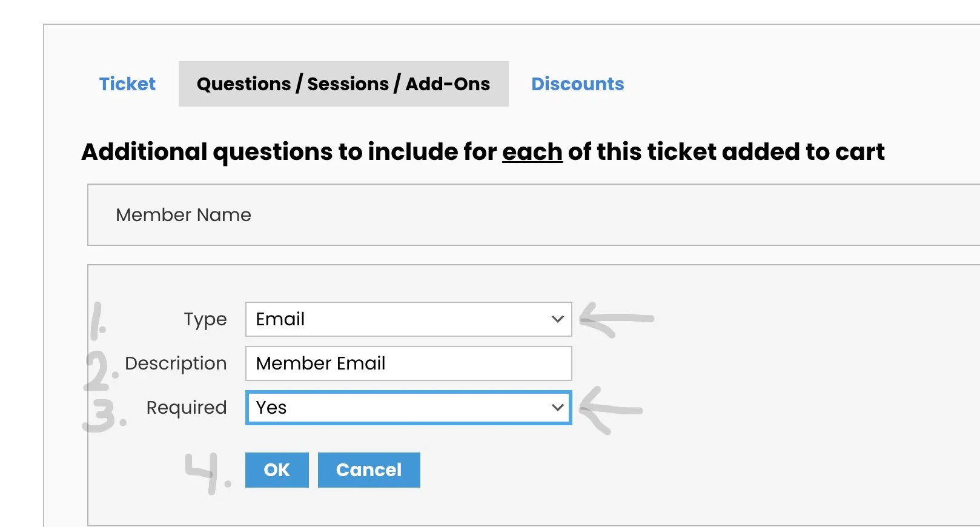The image size is (980, 527).
Task: Expand the Required dropdown showing Yes
Action: (400, 408)
